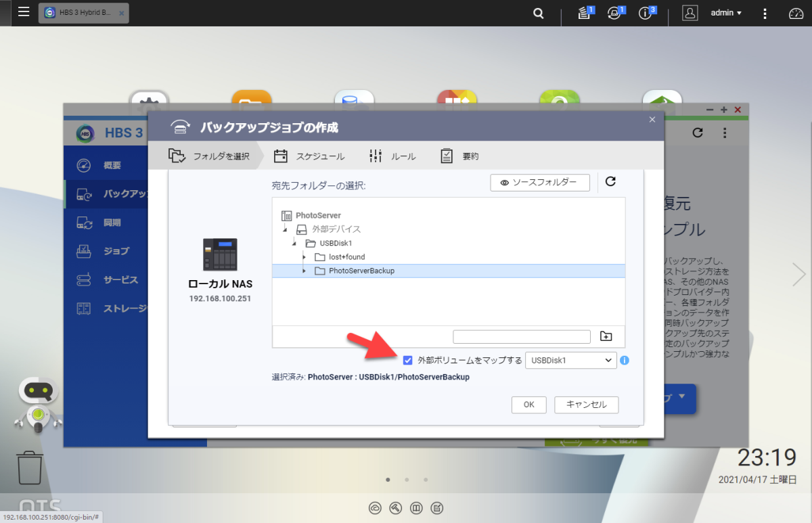This screenshot has height=523, width=812.
Task: Click the next-page arrow on desktop right edge
Action: pyautogui.click(x=800, y=275)
